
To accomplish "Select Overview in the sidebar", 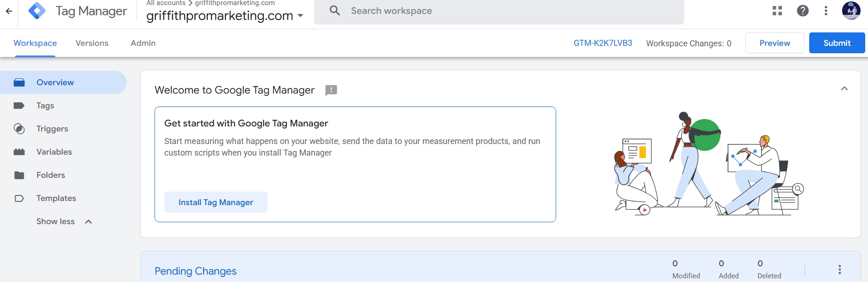I will (63, 82).
